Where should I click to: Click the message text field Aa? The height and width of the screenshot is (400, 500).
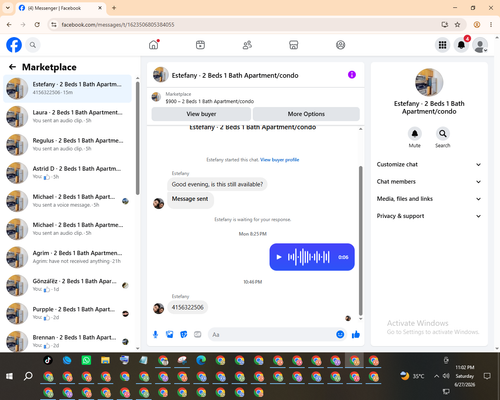(x=272, y=334)
